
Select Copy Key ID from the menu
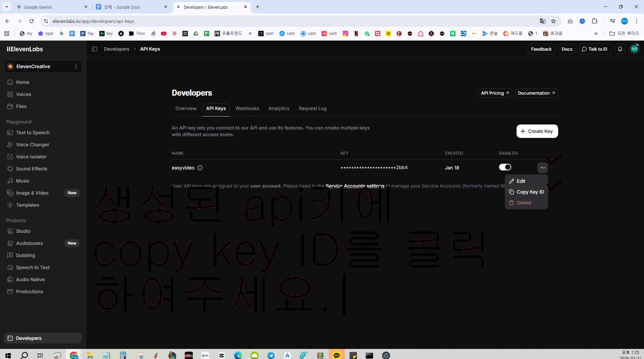tap(526, 192)
